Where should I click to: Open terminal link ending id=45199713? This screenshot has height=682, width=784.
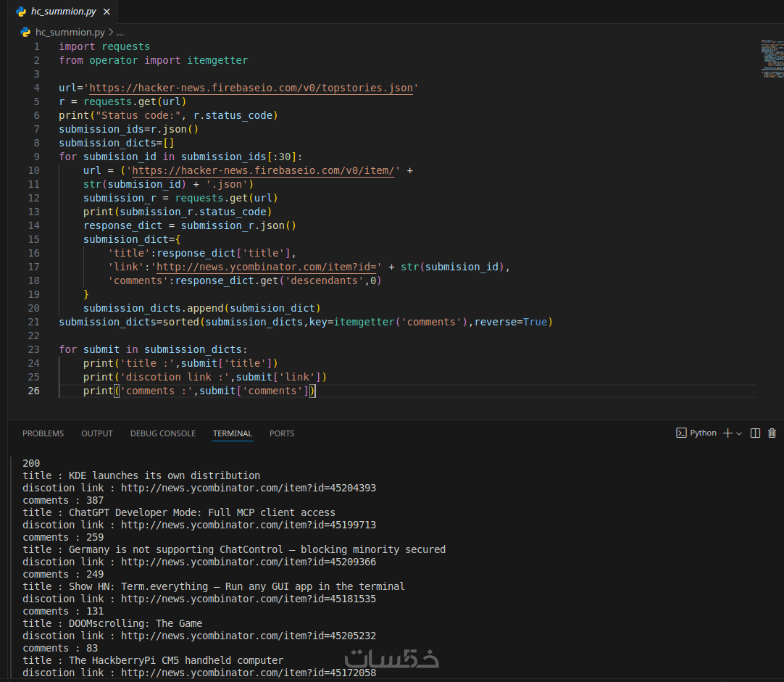pos(249,525)
